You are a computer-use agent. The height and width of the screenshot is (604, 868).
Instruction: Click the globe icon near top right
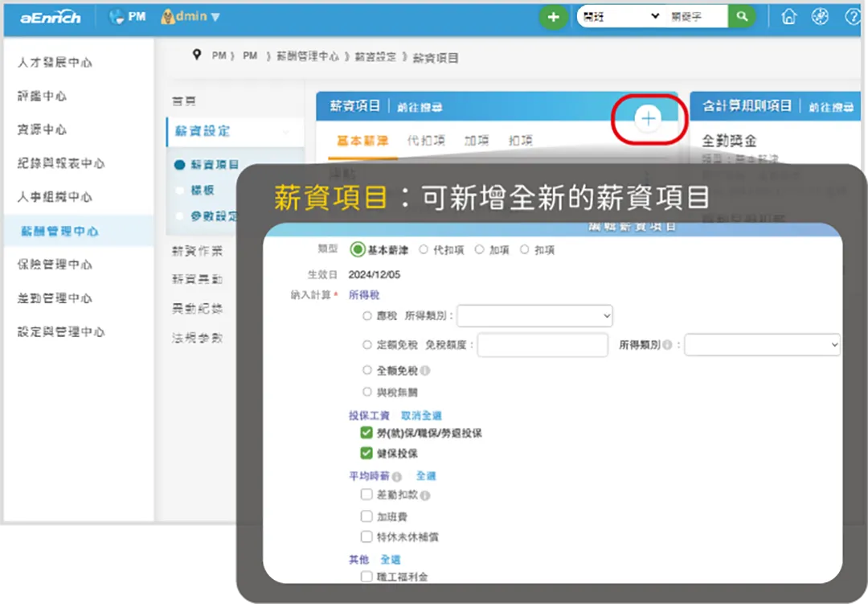(821, 16)
